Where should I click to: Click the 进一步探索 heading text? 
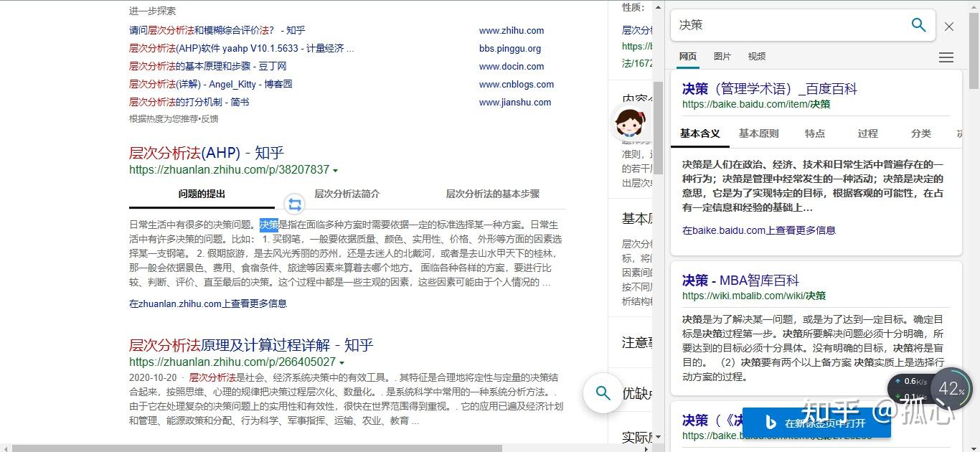(152, 11)
